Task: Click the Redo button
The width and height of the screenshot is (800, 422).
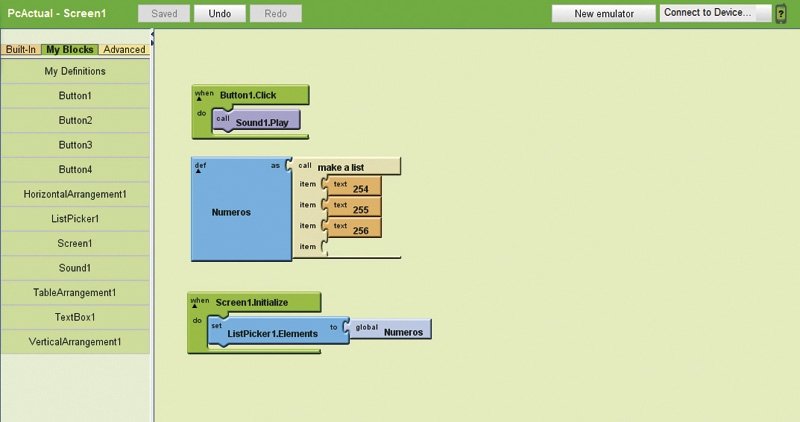Action: pyautogui.click(x=276, y=14)
